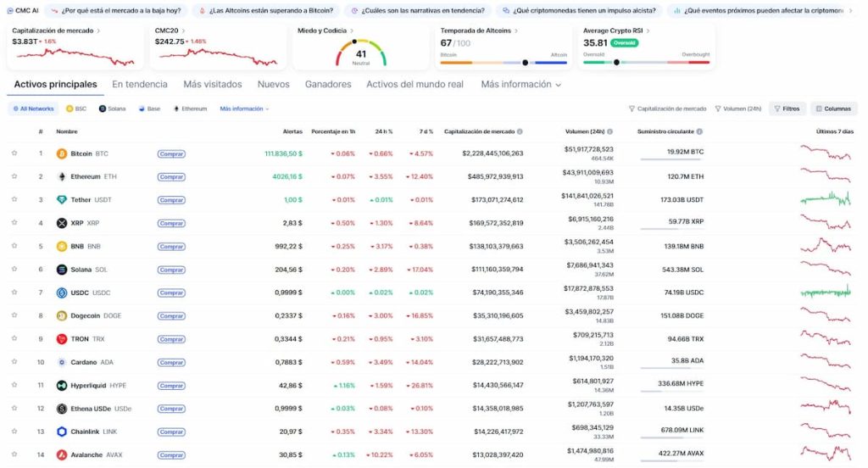Star the BNB row
The image size is (868, 468).
click(x=14, y=246)
